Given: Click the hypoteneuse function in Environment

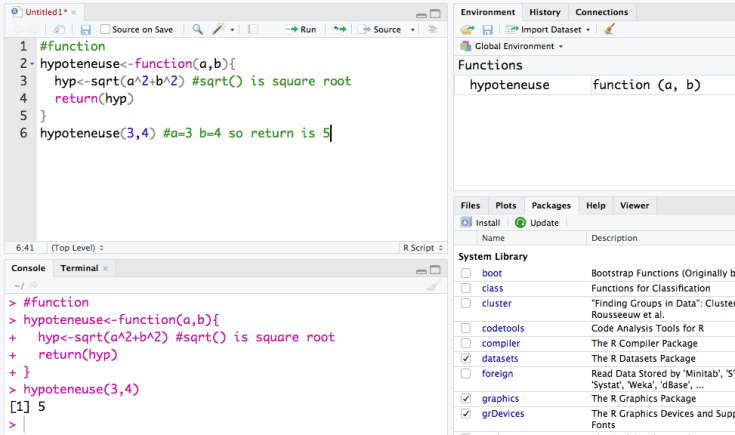Looking at the screenshot, I should 509,85.
